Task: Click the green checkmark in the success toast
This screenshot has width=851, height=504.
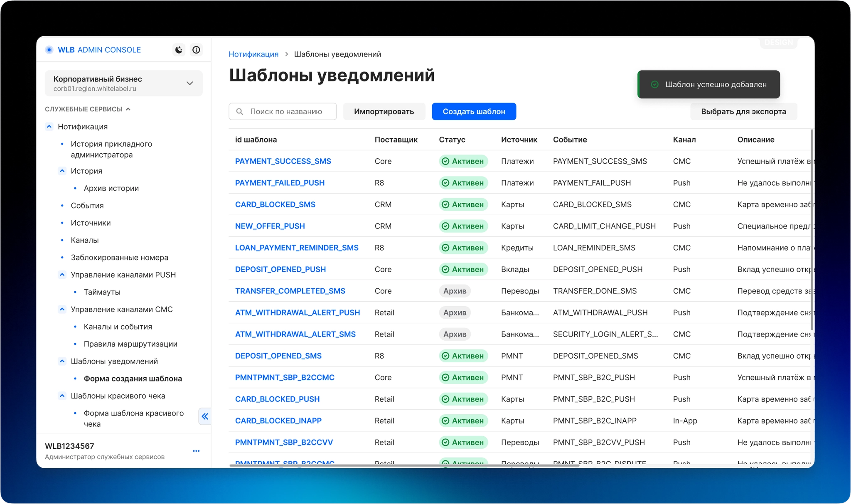Action: (654, 84)
